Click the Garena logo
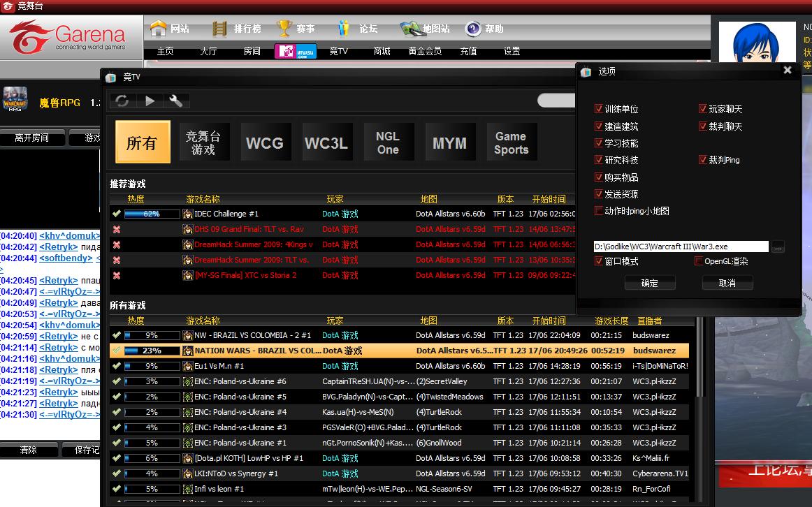The image size is (812, 507). click(68, 38)
